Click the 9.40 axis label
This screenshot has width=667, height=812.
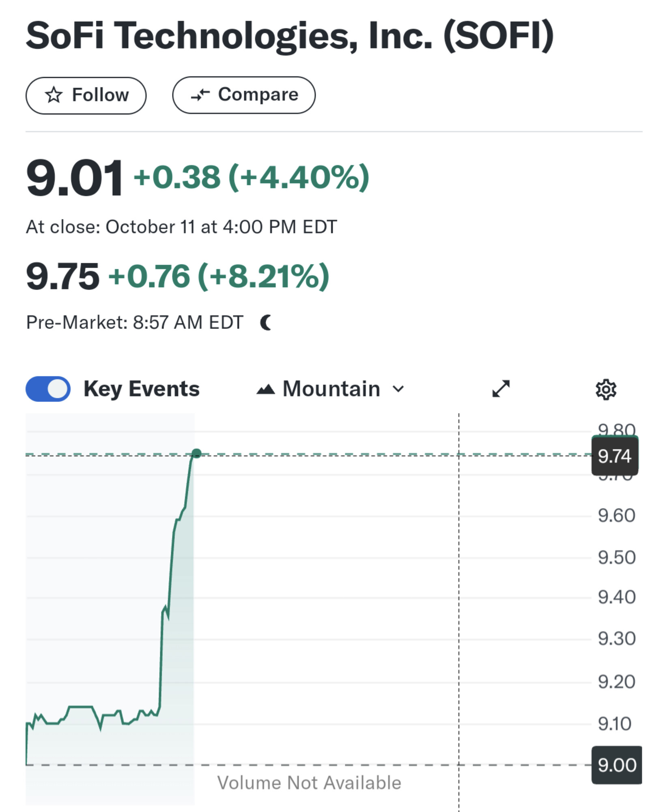click(617, 597)
